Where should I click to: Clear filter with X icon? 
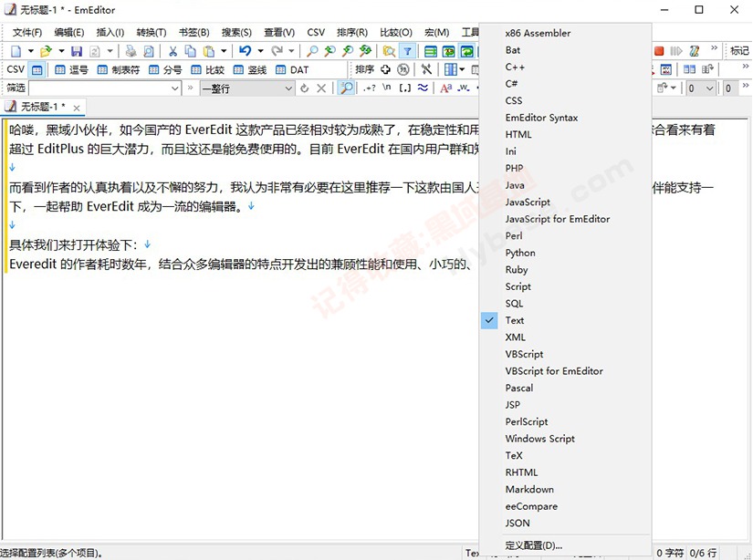click(321, 88)
